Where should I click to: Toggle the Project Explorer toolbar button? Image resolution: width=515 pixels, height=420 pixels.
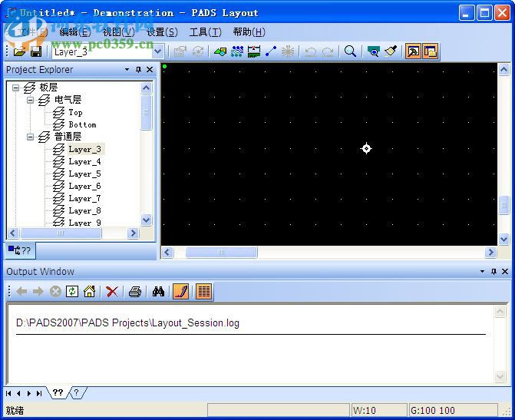point(431,51)
